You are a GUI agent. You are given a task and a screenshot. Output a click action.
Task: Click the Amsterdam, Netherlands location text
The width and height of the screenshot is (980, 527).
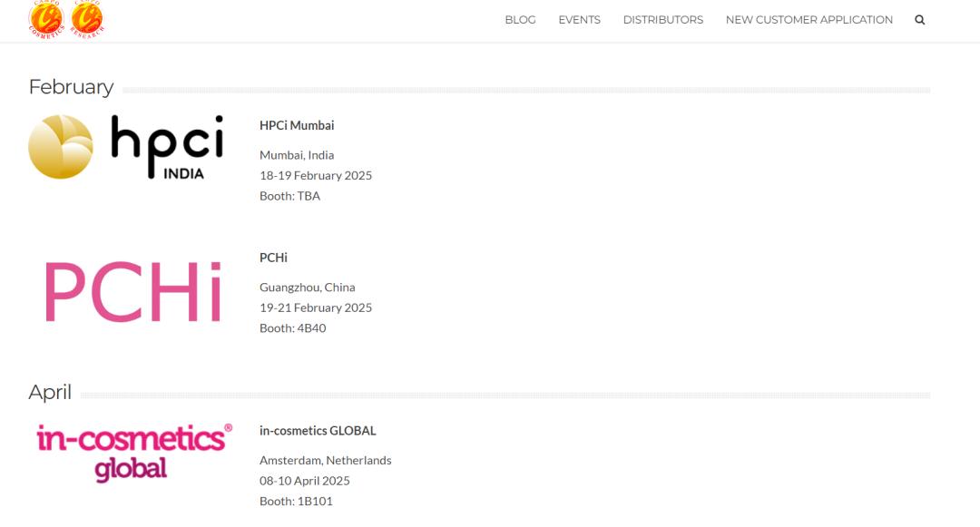(326, 460)
